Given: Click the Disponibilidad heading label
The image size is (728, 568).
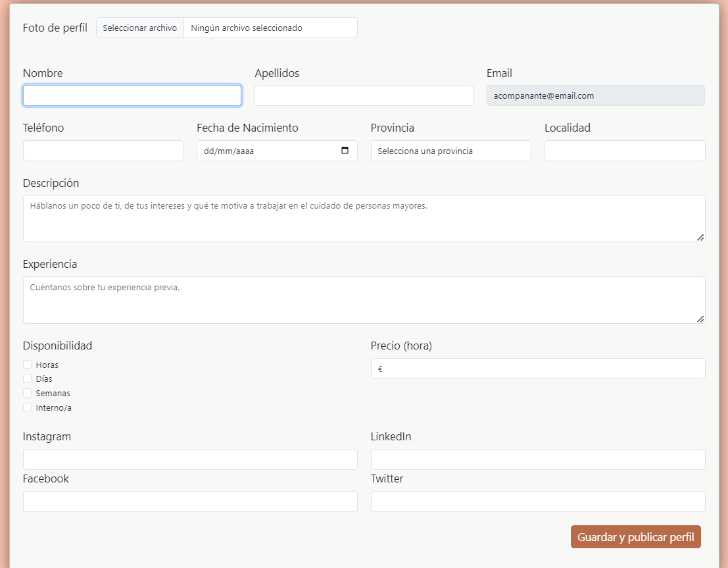Looking at the screenshot, I should (x=58, y=346).
